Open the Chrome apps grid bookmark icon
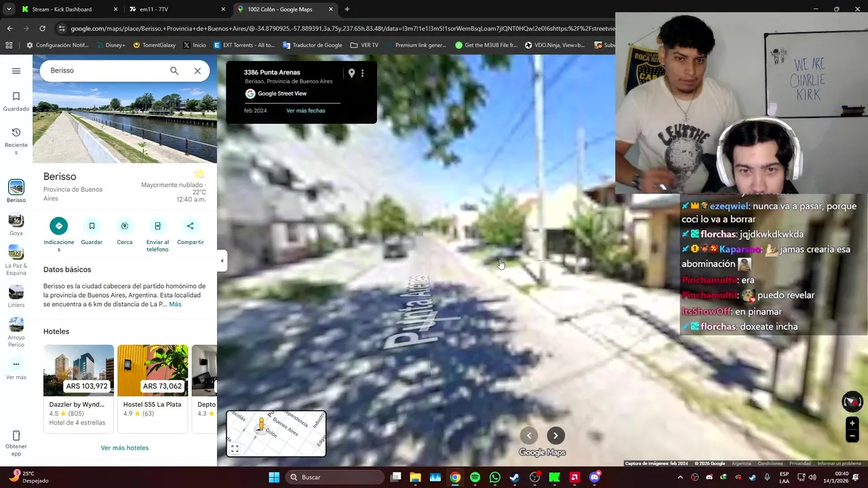Viewport: 868px width, 488px height. coord(9,45)
